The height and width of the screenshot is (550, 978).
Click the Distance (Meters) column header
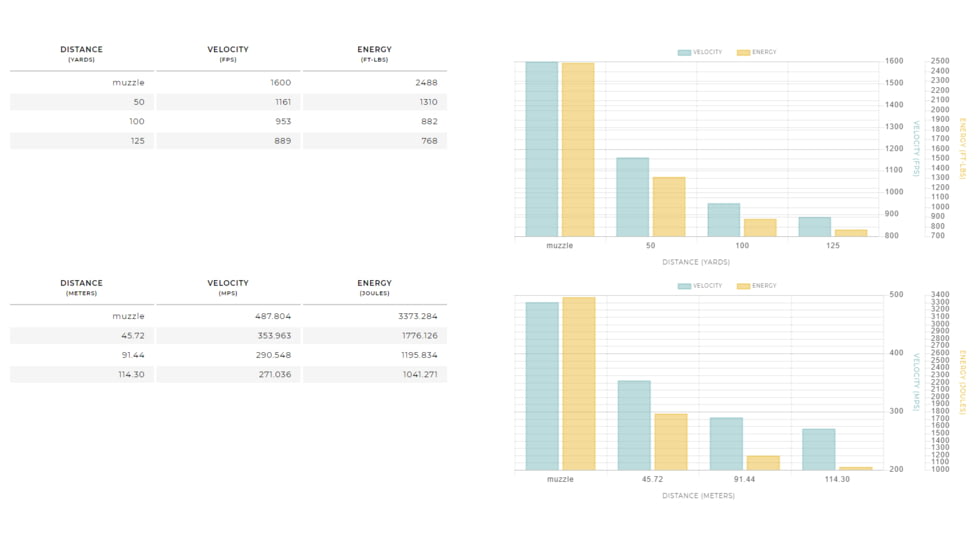point(81,288)
